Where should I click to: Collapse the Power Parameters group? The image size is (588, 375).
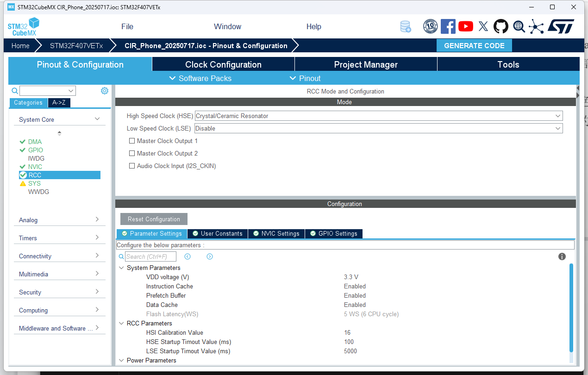coord(122,360)
